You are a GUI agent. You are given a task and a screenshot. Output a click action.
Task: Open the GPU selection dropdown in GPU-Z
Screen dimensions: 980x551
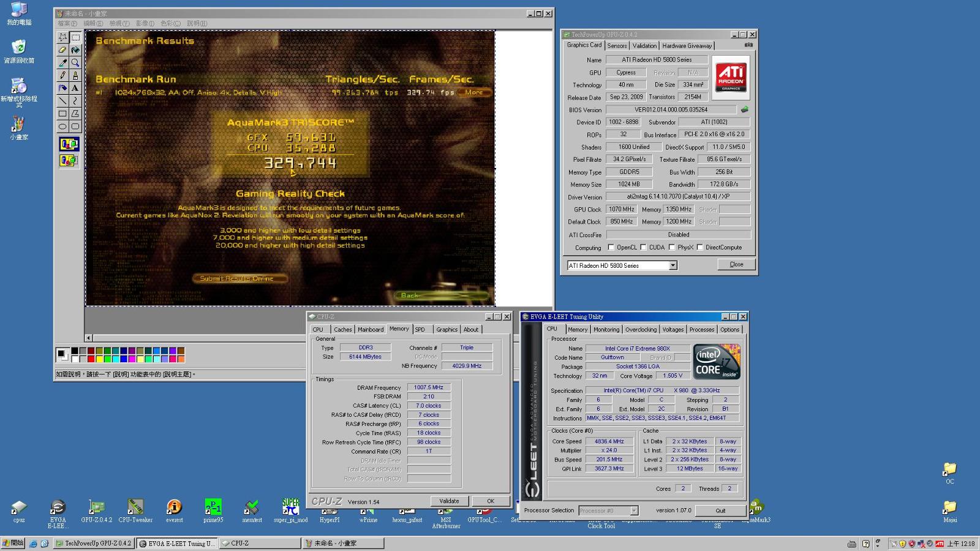click(673, 265)
